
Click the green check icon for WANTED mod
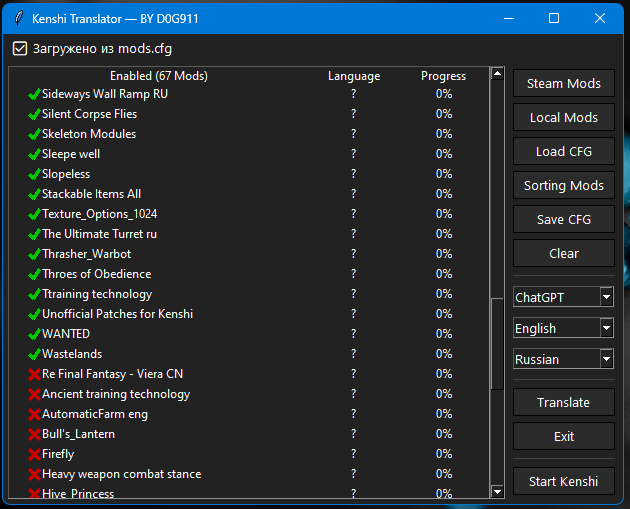34,334
